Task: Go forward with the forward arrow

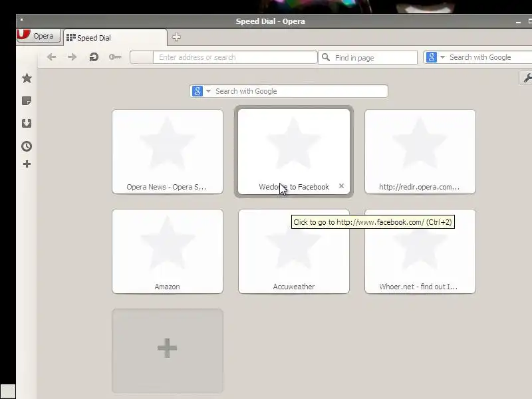Action: (x=72, y=57)
